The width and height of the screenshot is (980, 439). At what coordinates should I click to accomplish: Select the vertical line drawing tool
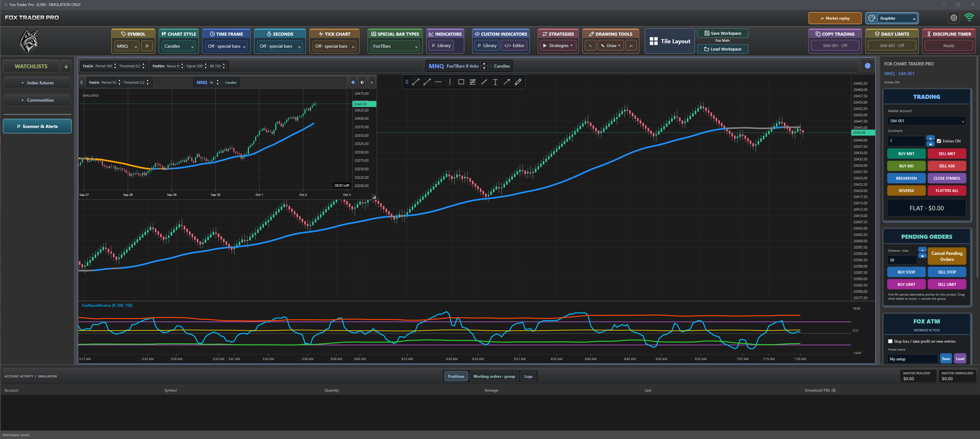tap(450, 82)
